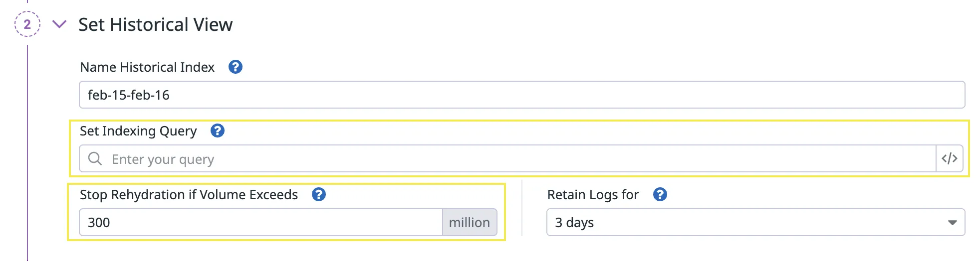Click the purple vertical step connector line
980x263 pixels.
point(27,149)
